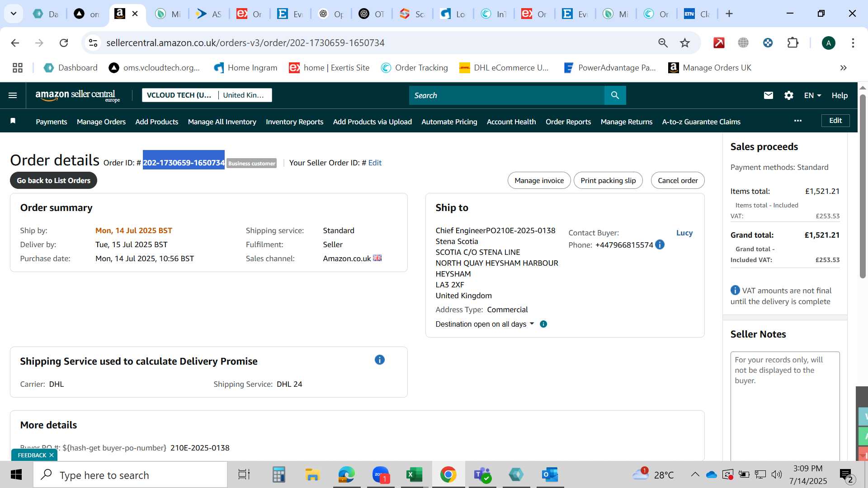Click the site information icon in the address bar
Image resolution: width=868 pixels, height=488 pixels.
93,43
